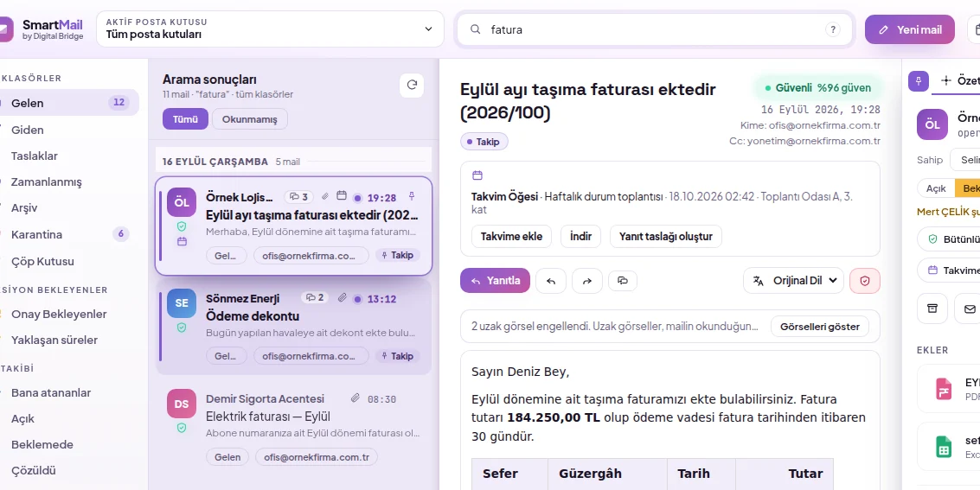Click the thread count 2 badge on Sönmez Enerji mail
The width and height of the screenshot is (980, 490).
click(316, 298)
